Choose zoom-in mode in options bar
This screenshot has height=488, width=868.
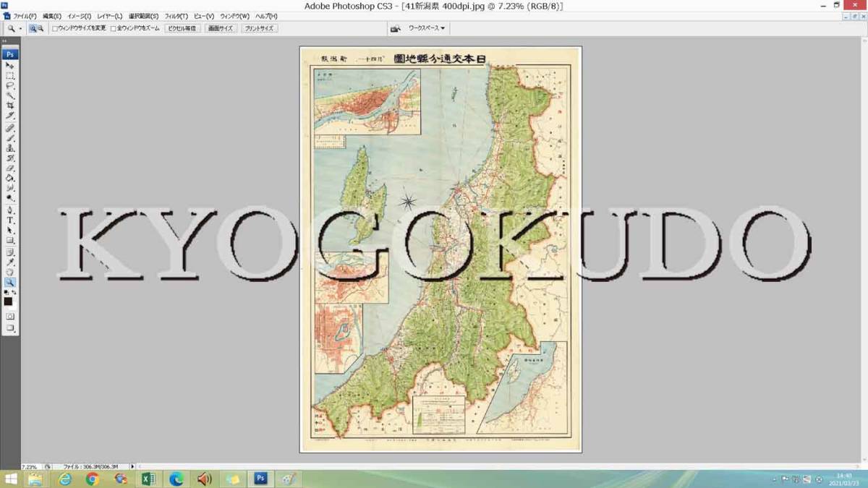click(33, 29)
